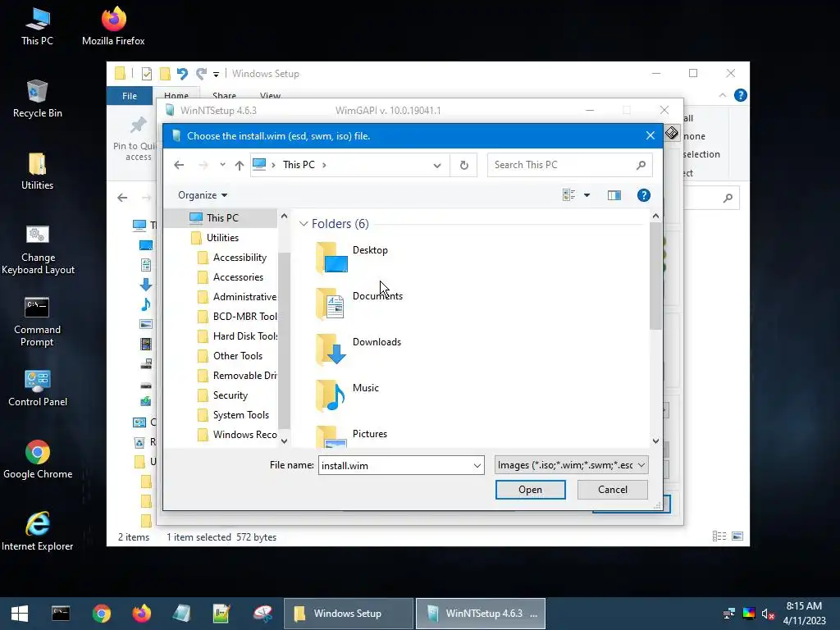Close the choose install.wim dialog
Screen dimensions: 840x630
click(651, 135)
